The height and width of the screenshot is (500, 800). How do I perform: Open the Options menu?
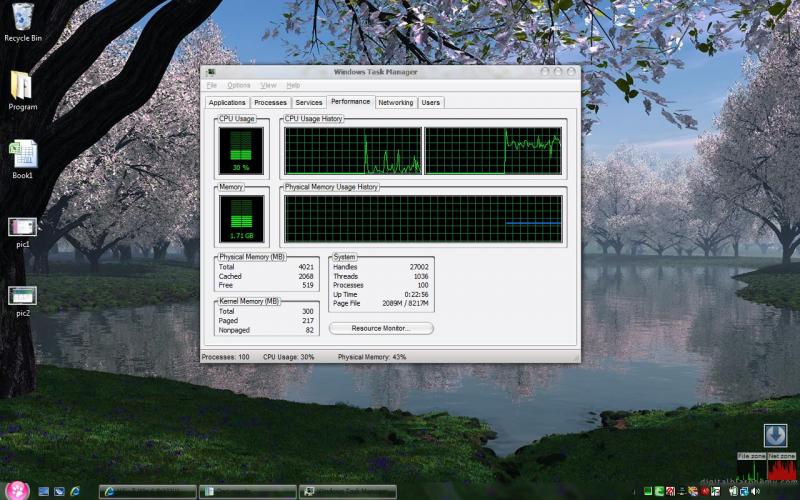pyautogui.click(x=239, y=86)
